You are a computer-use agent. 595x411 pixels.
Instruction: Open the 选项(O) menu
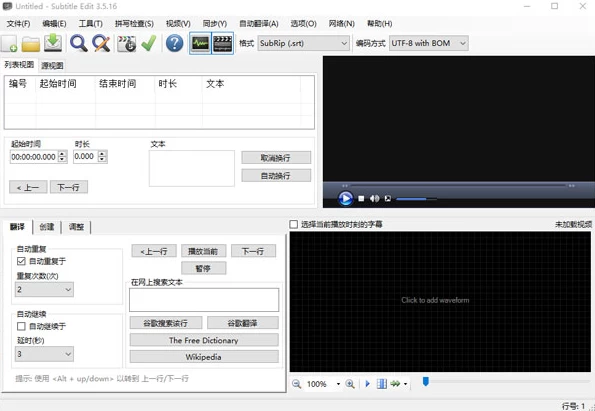[303, 24]
